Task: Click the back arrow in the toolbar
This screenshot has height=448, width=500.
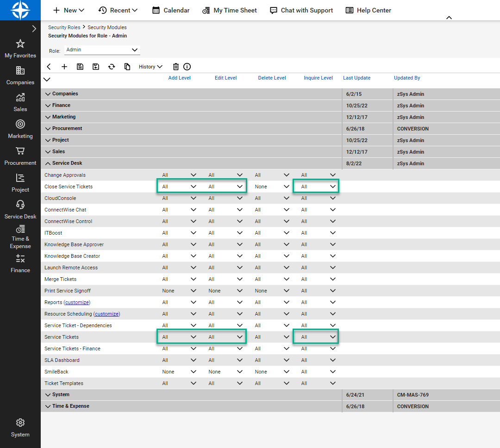Action: [49, 67]
